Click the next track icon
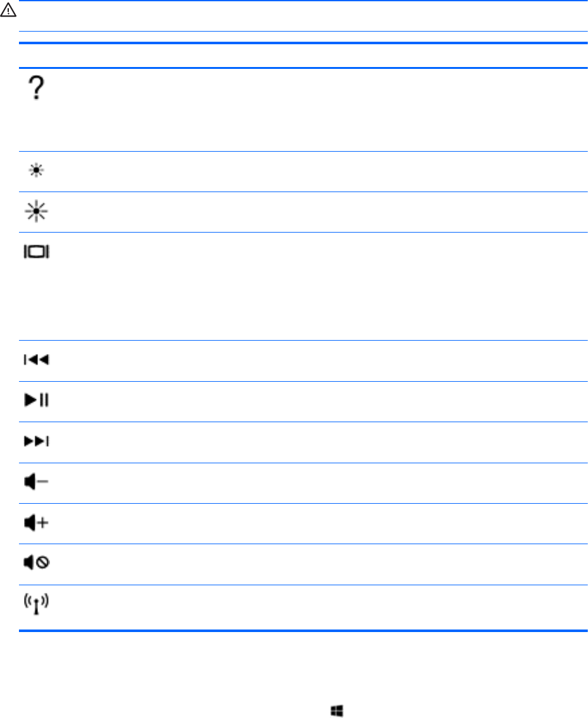The height and width of the screenshot is (718, 588). (37, 442)
